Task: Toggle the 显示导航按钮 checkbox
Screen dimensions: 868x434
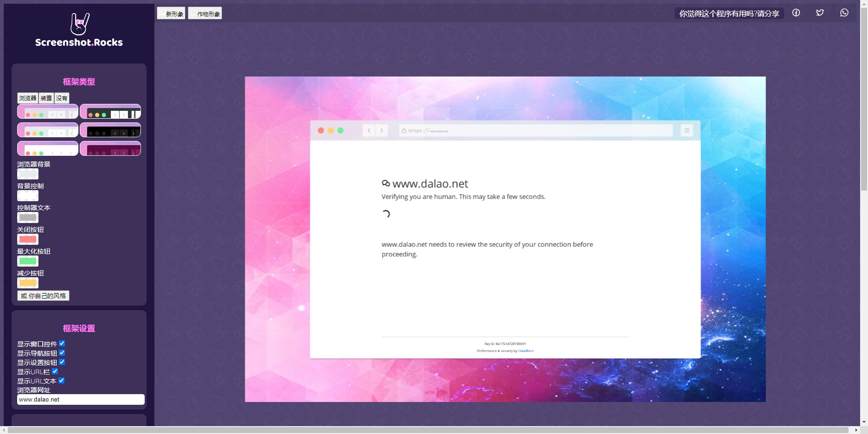Action: coord(62,353)
